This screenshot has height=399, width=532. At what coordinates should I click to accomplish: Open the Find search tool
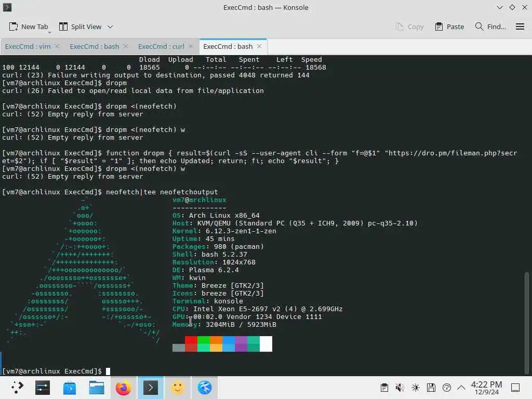point(490,27)
